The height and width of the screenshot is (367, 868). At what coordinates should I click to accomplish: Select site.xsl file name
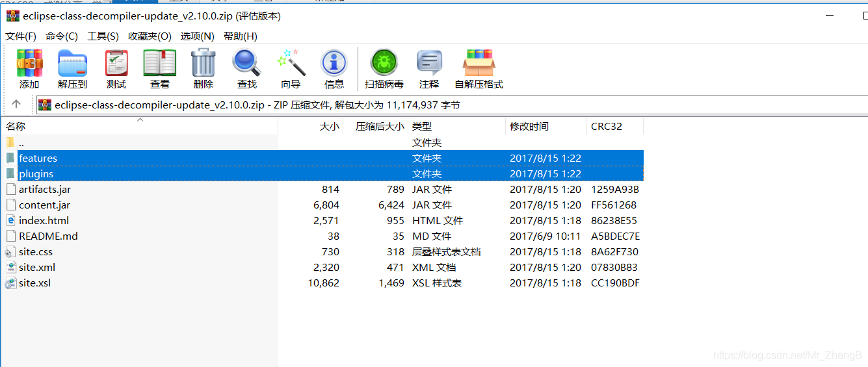(34, 283)
